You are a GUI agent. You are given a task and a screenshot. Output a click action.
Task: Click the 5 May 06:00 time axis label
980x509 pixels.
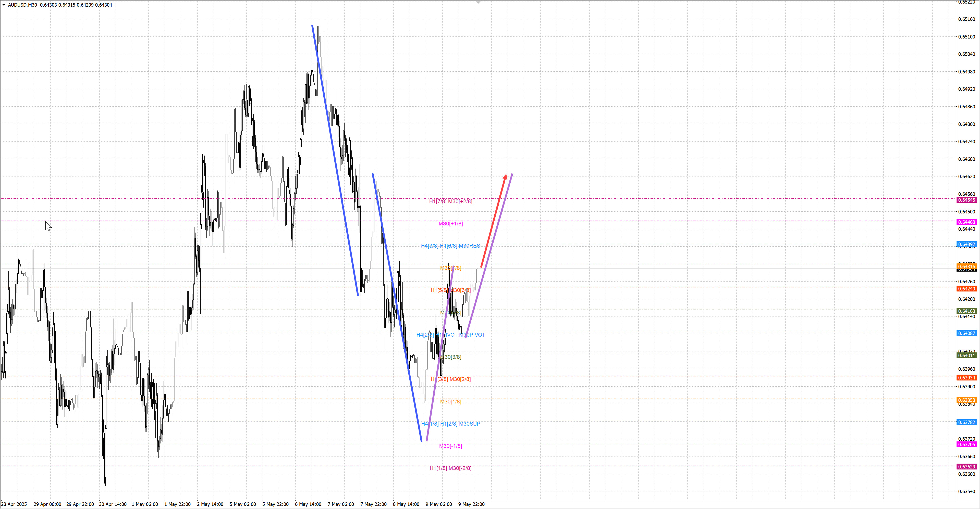coord(243,504)
